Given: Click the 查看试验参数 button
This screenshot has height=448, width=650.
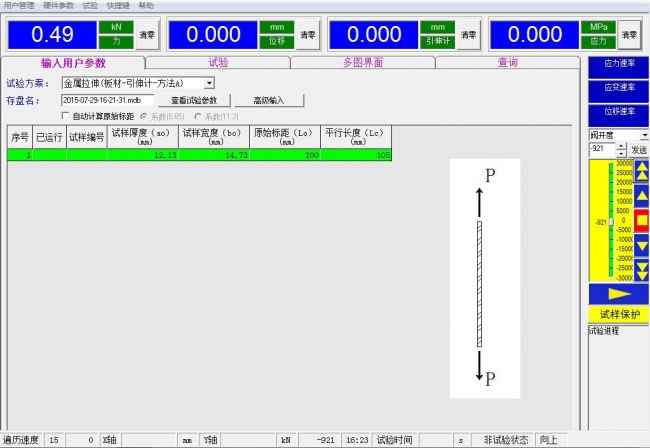Looking at the screenshot, I should click(x=194, y=100).
